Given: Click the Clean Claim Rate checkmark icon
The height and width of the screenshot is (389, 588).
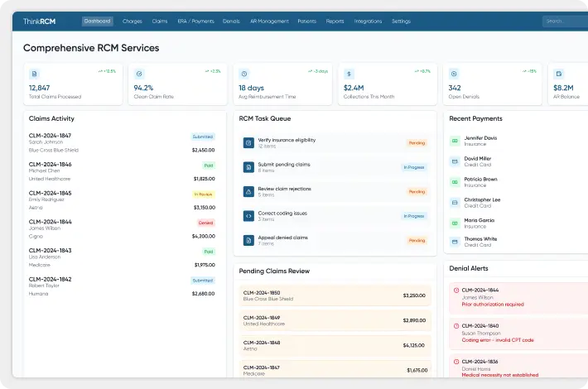Looking at the screenshot, I should pyautogui.click(x=139, y=74).
